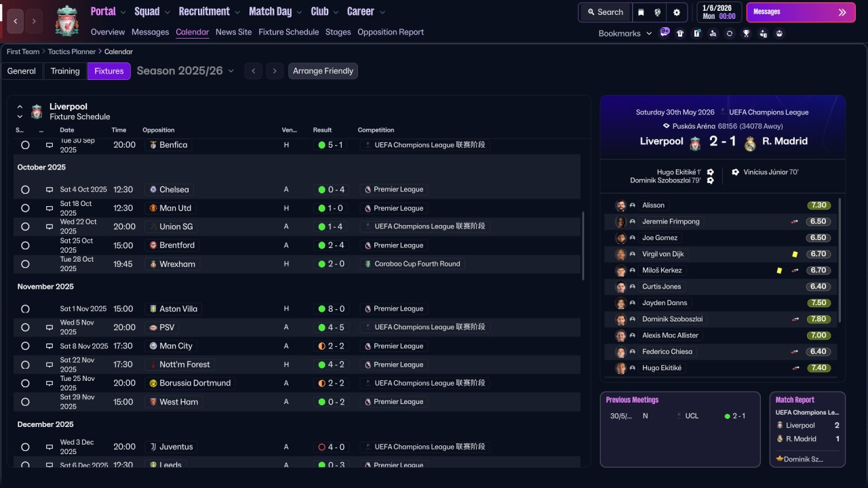Viewport: 868px width, 488px height.
Task: Click Alisson's player portrait in lineup
Action: click(x=620, y=205)
